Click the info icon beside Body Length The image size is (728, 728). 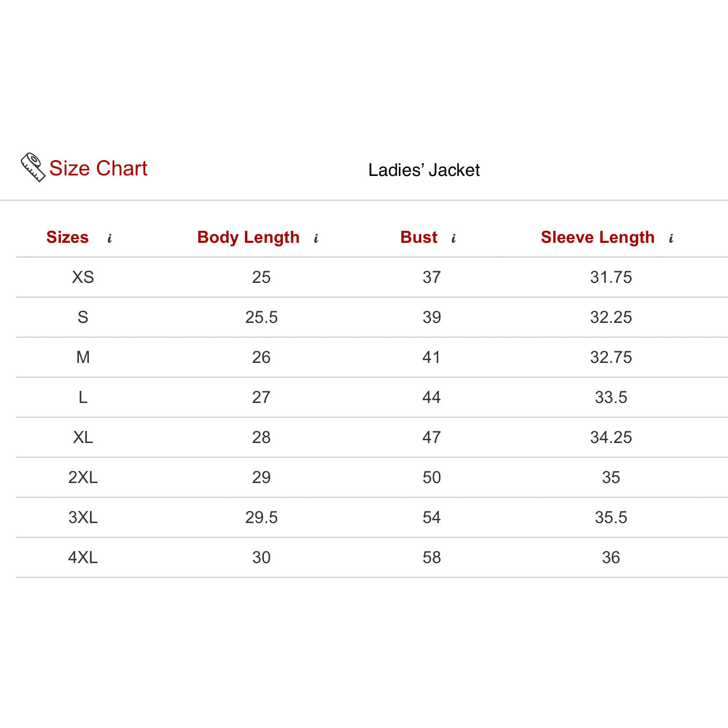click(x=316, y=239)
